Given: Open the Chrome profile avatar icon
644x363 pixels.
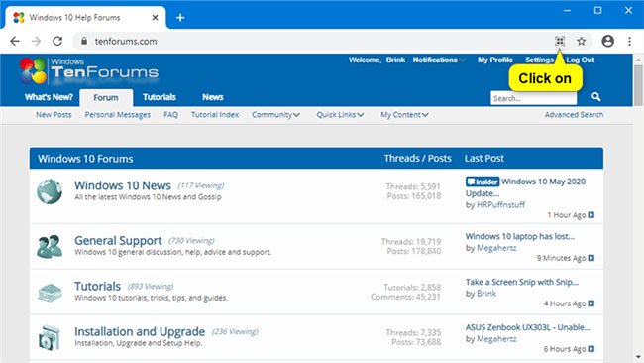Looking at the screenshot, I should point(608,41).
